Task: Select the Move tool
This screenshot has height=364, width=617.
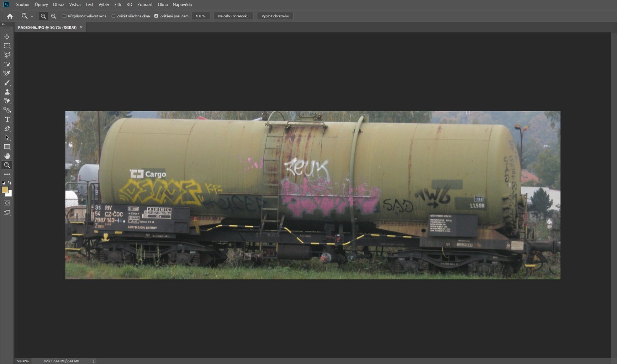Action: click(x=7, y=37)
